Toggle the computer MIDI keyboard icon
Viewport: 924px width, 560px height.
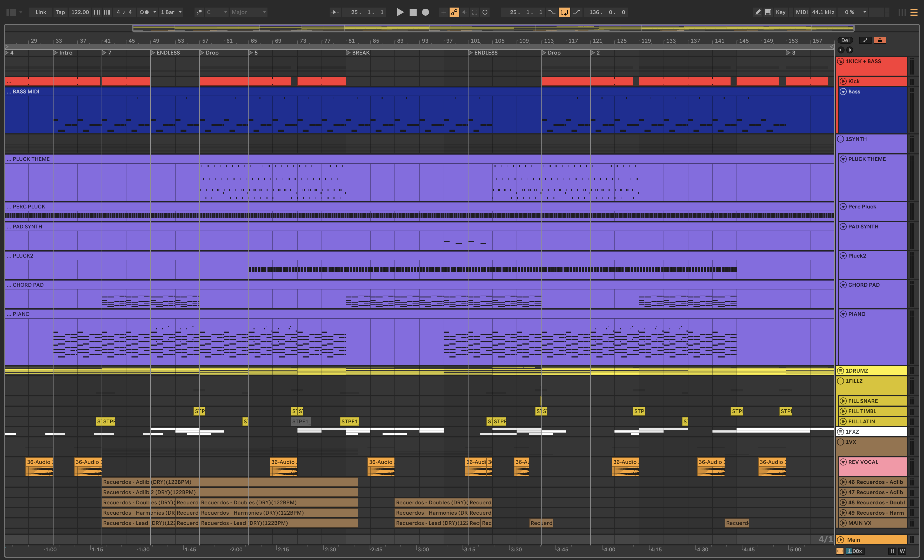pyautogui.click(x=768, y=12)
